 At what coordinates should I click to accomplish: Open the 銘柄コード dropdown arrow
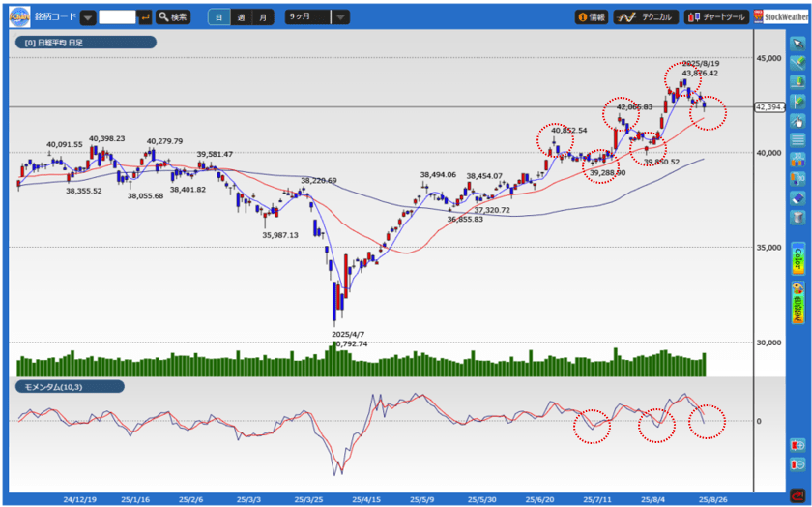point(88,17)
